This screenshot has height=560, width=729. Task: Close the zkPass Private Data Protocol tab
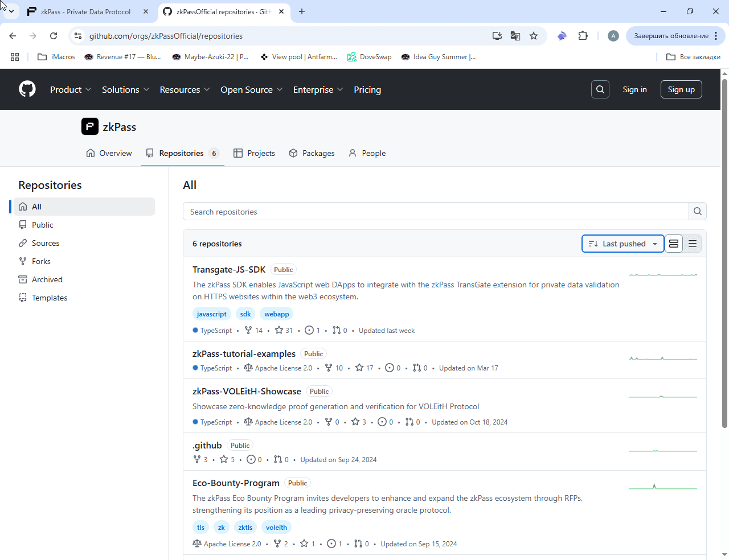coord(146,11)
